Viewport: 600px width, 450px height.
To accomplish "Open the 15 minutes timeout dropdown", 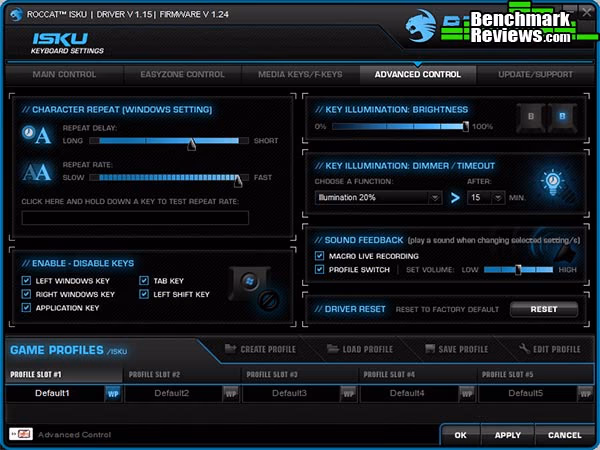I will (486, 197).
